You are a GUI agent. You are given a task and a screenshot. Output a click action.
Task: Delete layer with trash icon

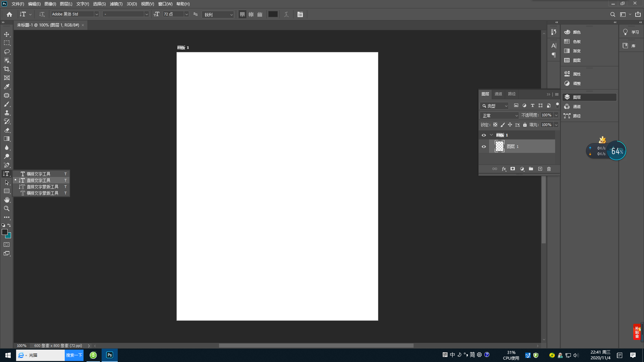(549, 169)
